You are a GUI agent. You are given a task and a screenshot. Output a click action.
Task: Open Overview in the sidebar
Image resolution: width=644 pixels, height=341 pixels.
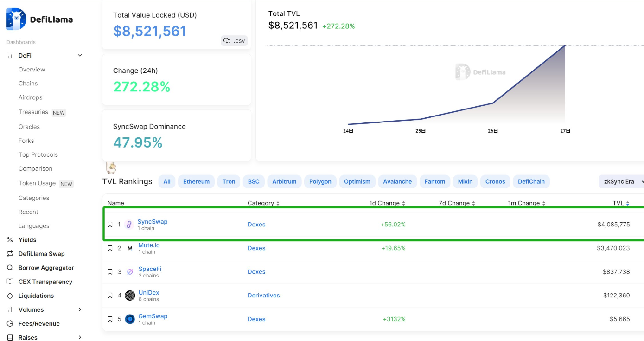[x=32, y=70]
